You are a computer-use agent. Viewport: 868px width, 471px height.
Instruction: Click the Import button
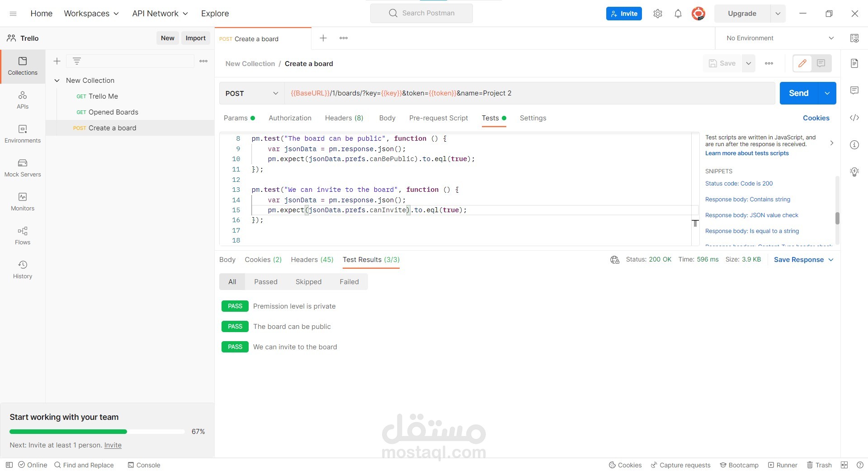point(196,38)
